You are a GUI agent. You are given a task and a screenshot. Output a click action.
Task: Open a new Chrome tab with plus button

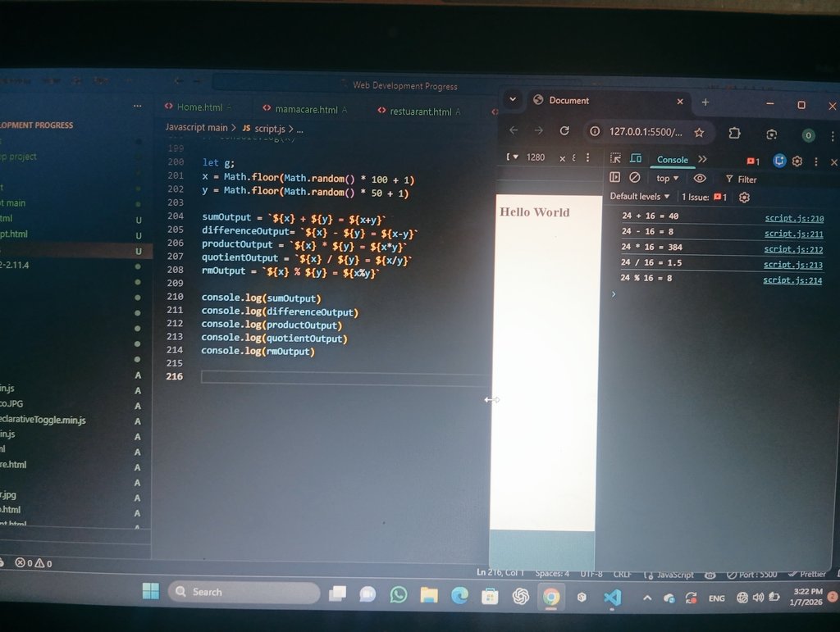[705, 102]
